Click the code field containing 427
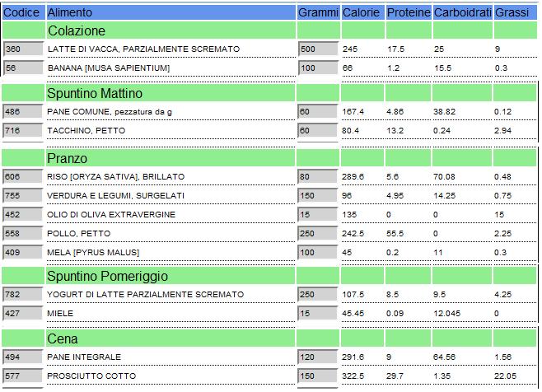542x392 pixels. pyautogui.click(x=23, y=314)
